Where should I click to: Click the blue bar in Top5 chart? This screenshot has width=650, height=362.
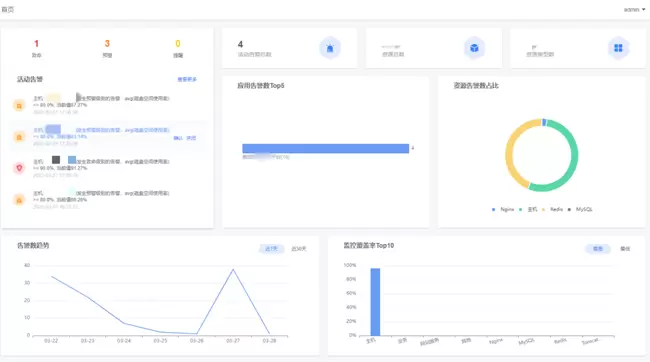tap(325, 148)
